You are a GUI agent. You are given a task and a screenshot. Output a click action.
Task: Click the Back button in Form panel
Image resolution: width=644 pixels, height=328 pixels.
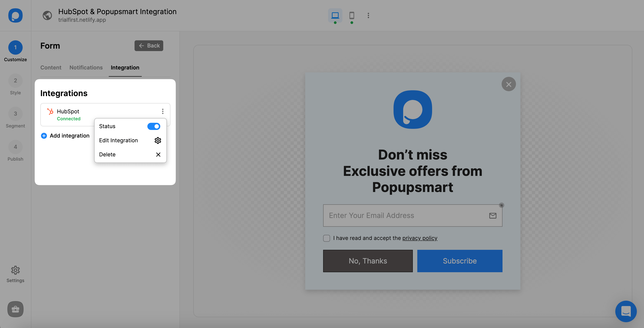tap(149, 45)
